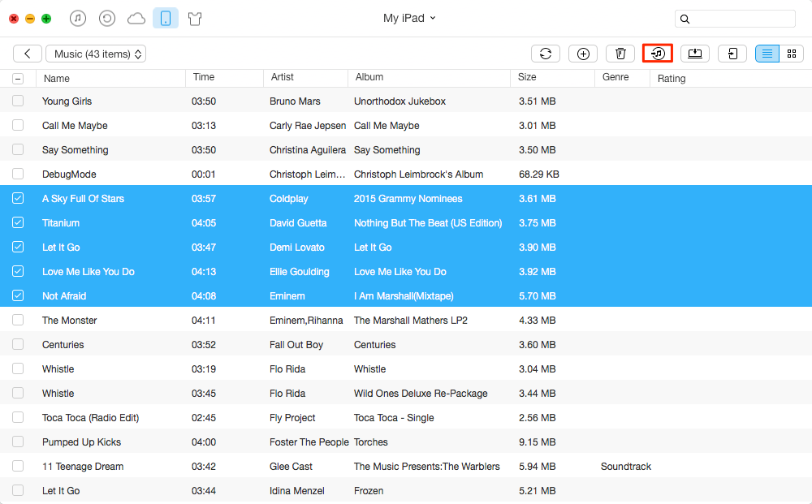
Task: Check the 03:19 Whistle song checkbox
Action: point(18,368)
